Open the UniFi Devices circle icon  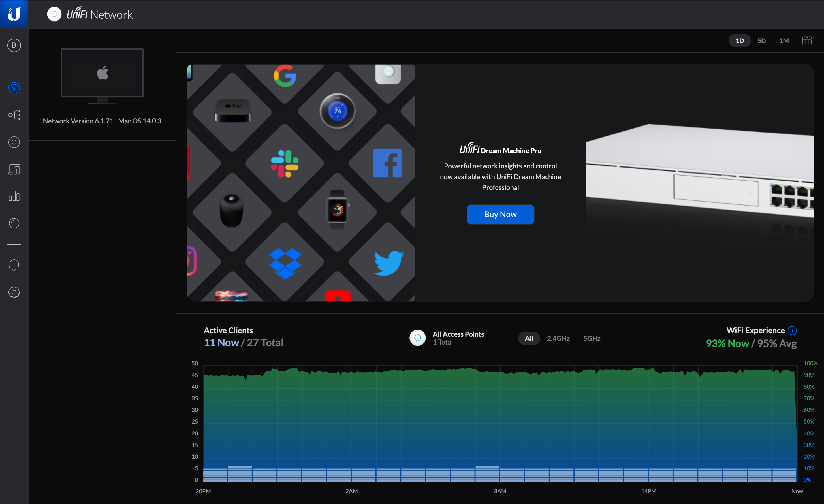(14, 142)
